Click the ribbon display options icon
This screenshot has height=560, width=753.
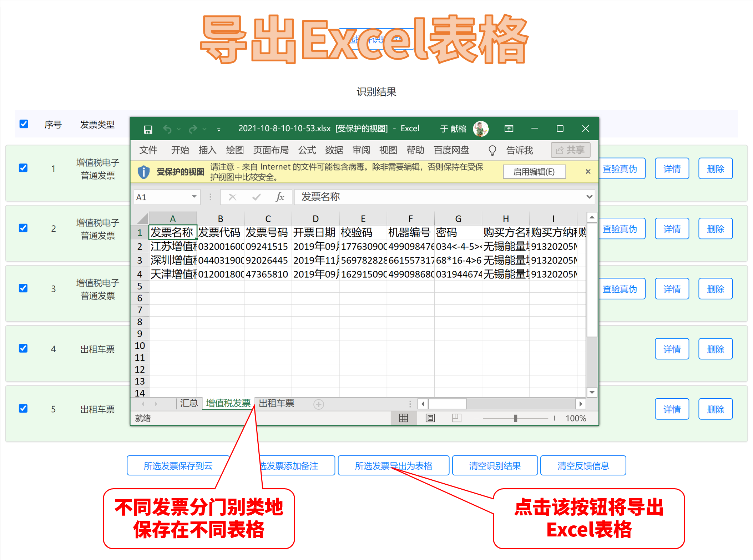[509, 128]
